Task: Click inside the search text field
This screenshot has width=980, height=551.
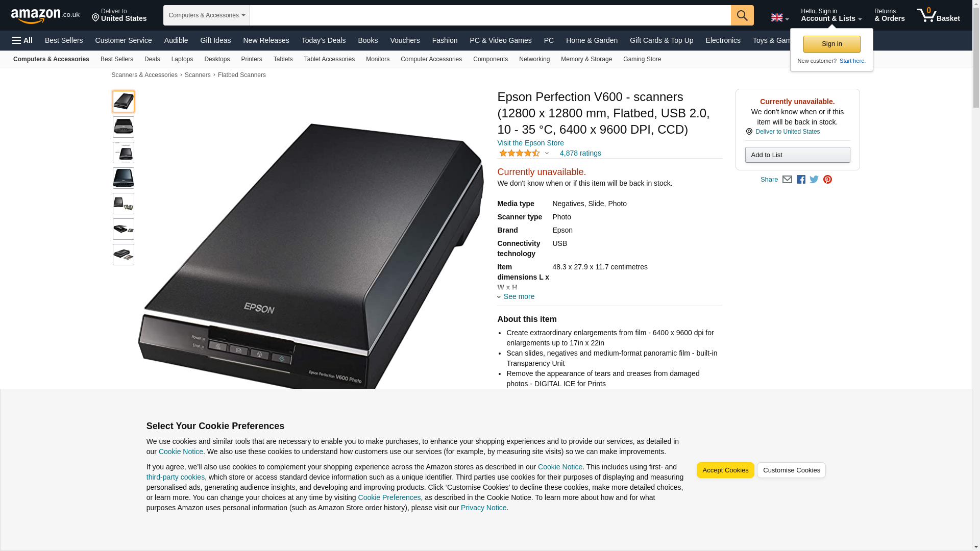Action: (490, 15)
